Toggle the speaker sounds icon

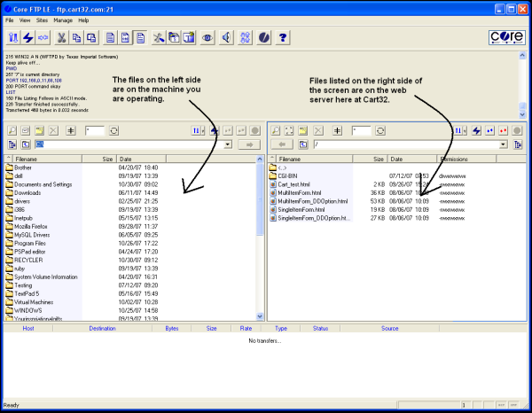coord(226,37)
